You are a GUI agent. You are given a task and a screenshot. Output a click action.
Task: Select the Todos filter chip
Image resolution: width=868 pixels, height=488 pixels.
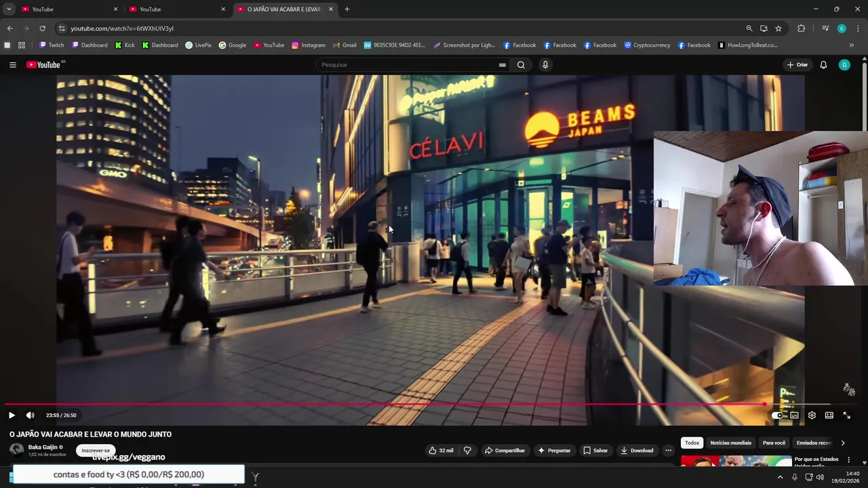[x=692, y=443]
